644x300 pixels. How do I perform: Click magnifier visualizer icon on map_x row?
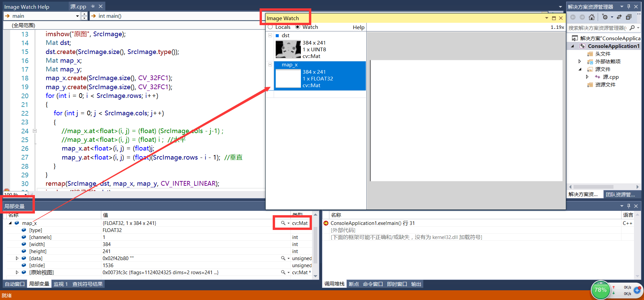point(283,223)
